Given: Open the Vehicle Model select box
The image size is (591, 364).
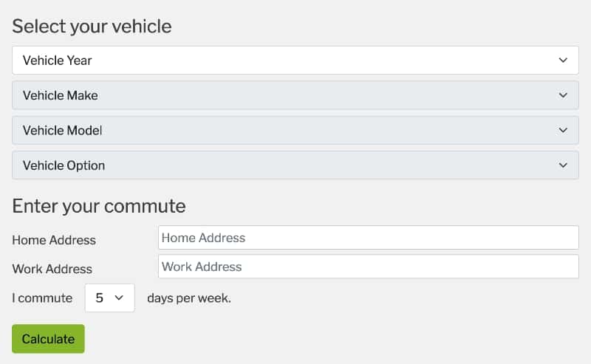Looking at the screenshot, I should [295, 130].
